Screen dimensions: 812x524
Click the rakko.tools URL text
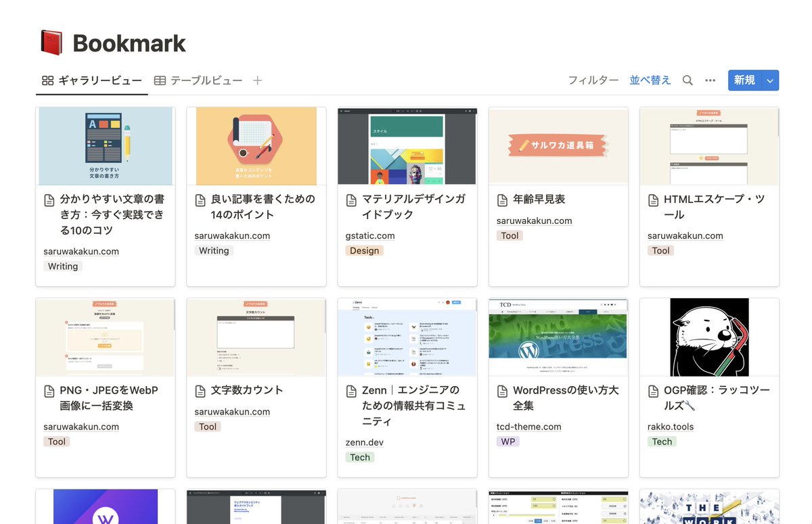tap(671, 427)
